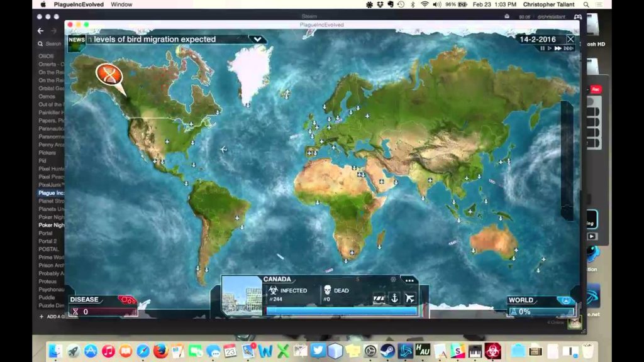This screenshot has height=362, width=644.
Task: Click the Bluetooth menu bar icon
Action: tap(413, 4)
